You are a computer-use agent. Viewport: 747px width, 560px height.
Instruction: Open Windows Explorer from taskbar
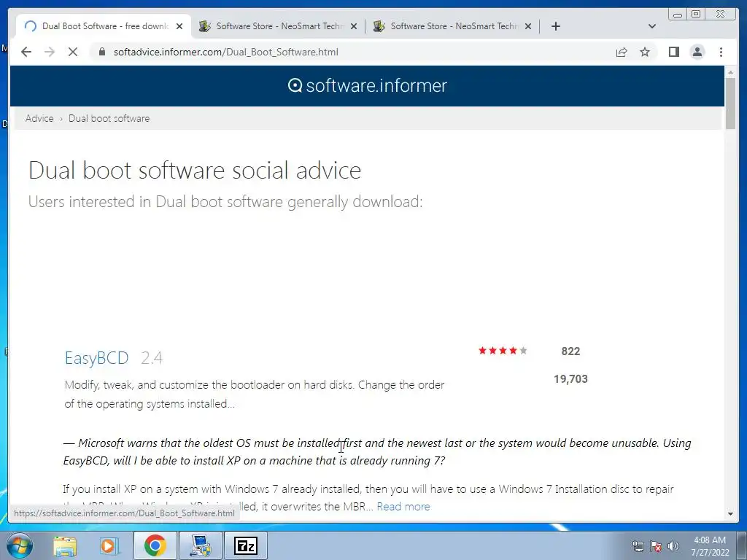[65, 545]
